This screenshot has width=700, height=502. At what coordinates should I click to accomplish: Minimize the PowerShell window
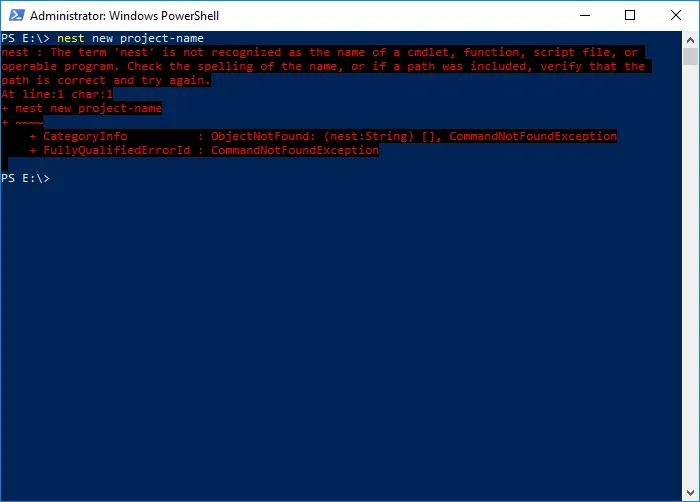585,15
